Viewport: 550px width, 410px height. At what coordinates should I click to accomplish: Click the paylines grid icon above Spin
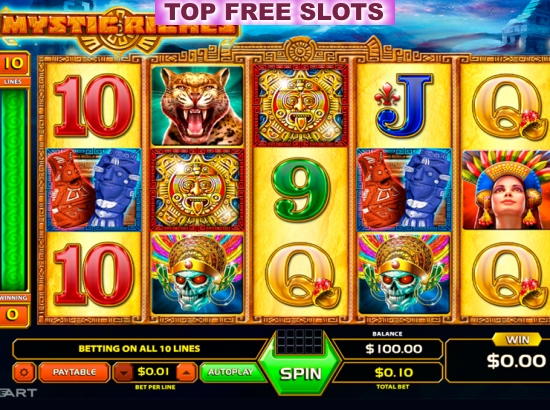click(x=300, y=341)
